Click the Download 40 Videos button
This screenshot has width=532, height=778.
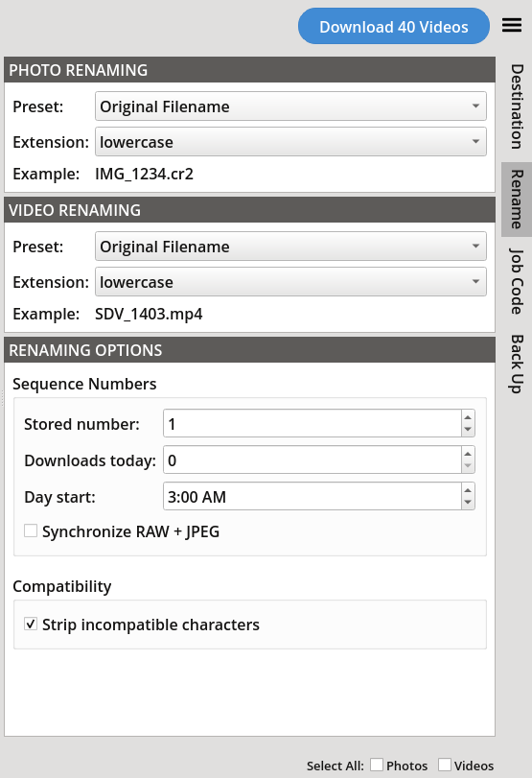click(x=394, y=26)
